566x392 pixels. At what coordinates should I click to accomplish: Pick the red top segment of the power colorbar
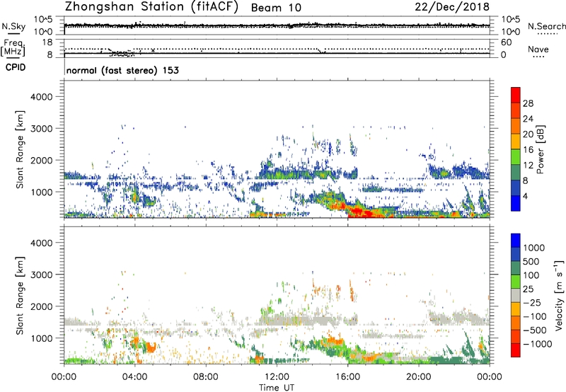516,96
